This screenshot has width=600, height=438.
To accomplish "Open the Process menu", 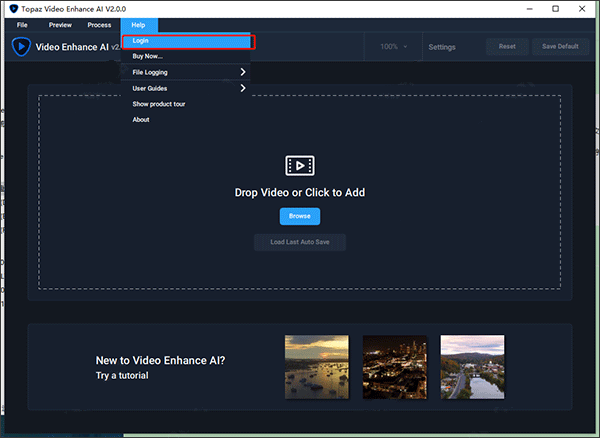I will tap(99, 25).
